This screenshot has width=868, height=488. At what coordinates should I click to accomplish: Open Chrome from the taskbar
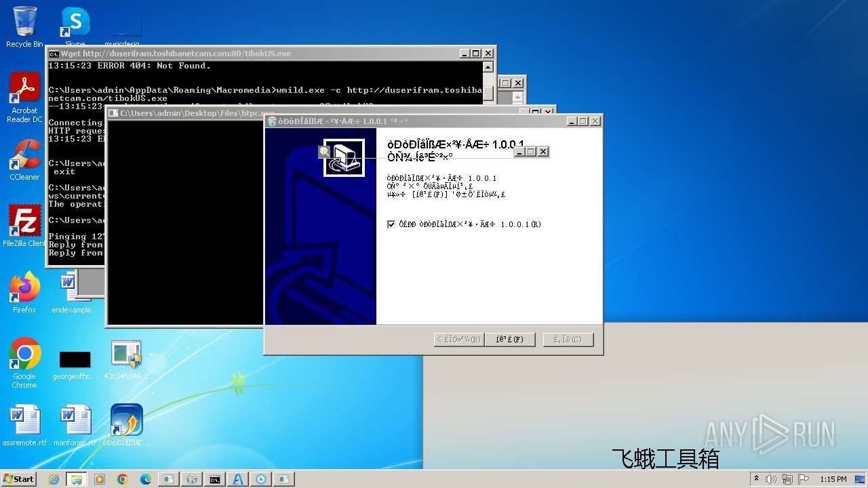(123, 479)
